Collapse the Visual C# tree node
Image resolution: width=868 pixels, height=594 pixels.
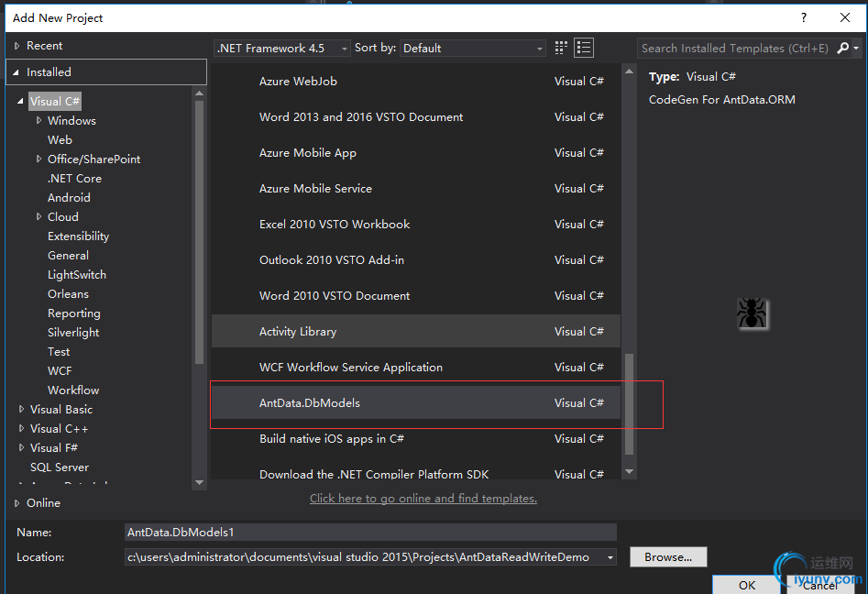tap(20, 102)
